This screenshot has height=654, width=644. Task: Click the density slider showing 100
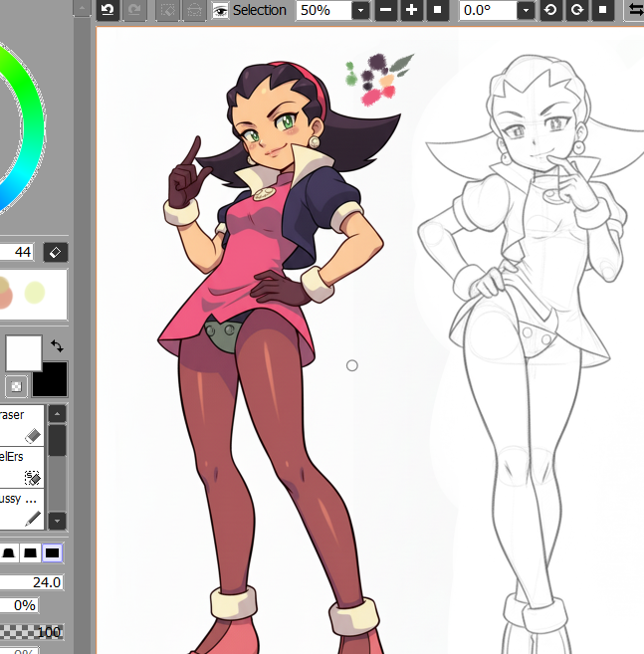[x=31, y=632]
